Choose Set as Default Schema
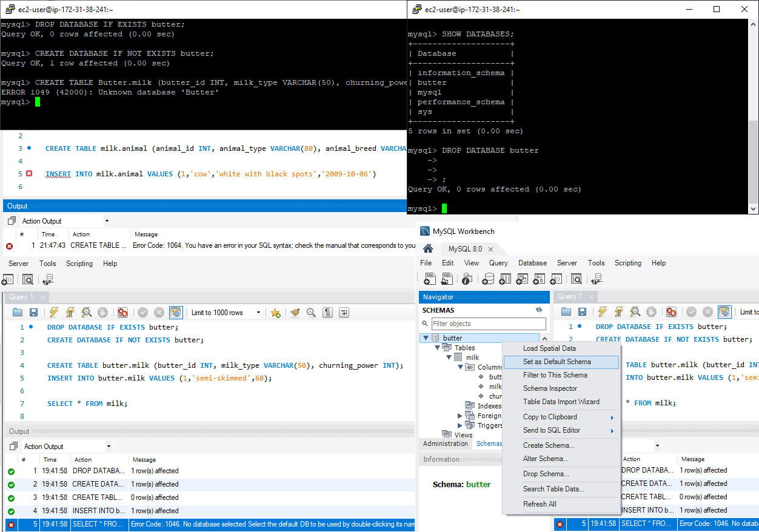 tap(557, 362)
